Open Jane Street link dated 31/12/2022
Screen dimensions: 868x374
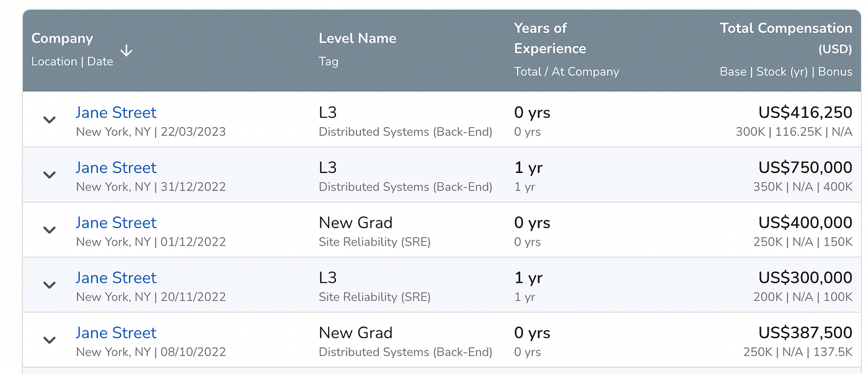115,167
